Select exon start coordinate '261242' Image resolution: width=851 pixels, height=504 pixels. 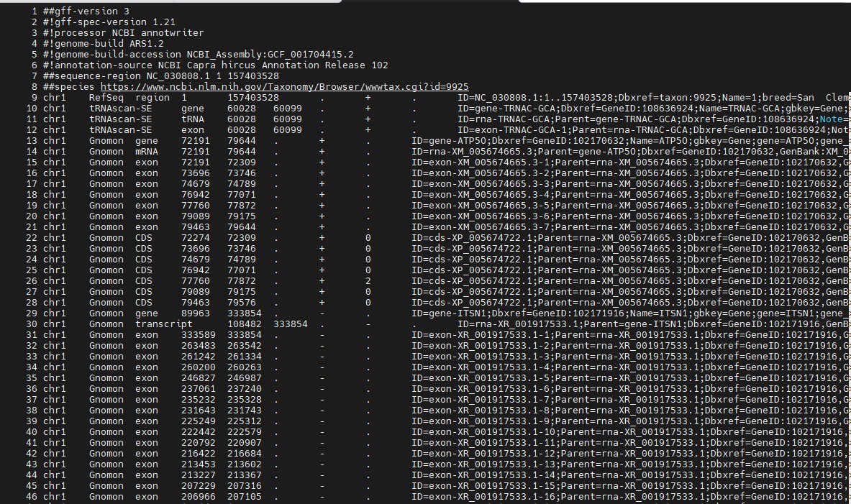tap(198, 357)
